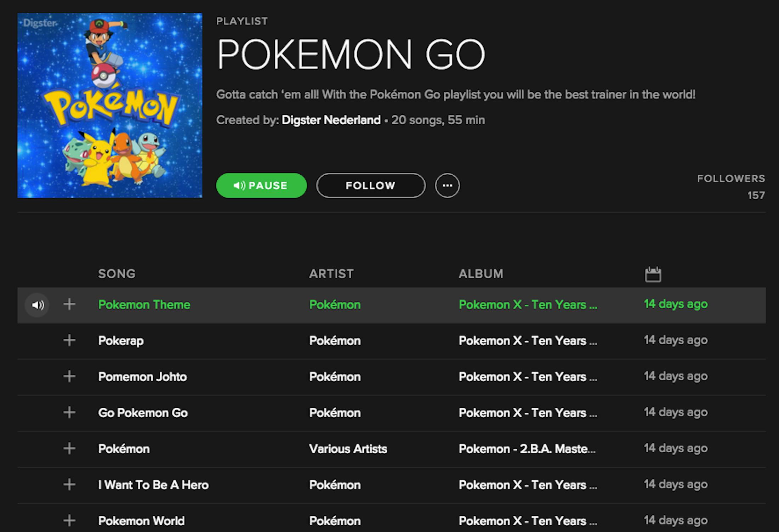Add the Pokémon track by Various Artists
The height and width of the screenshot is (532, 779).
coord(69,448)
